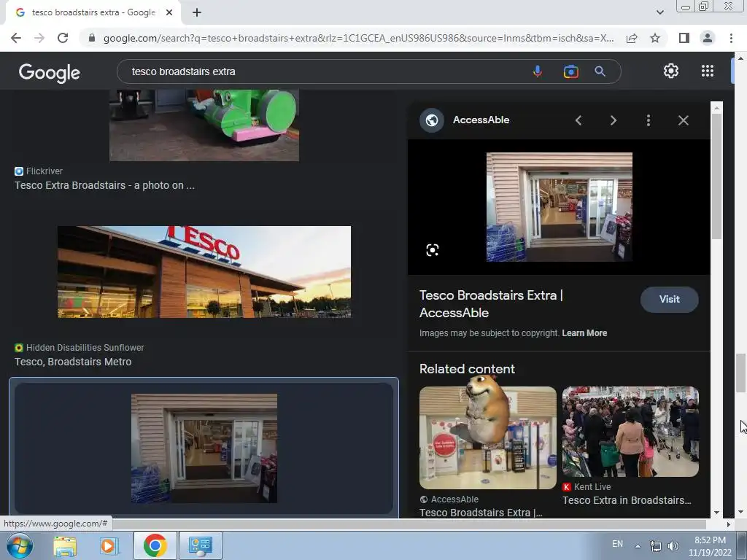This screenshot has width=747, height=560.
Task: Click the Google logo
Action: pyautogui.click(x=50, y=73)
